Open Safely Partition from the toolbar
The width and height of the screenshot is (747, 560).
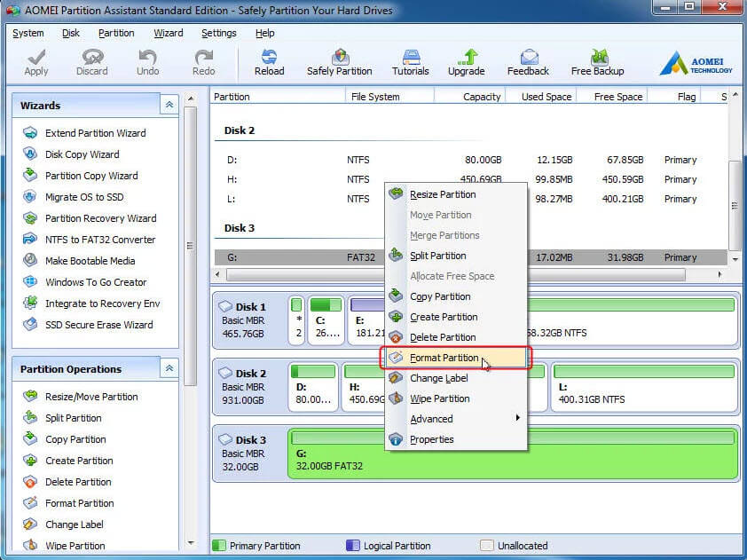339,60
